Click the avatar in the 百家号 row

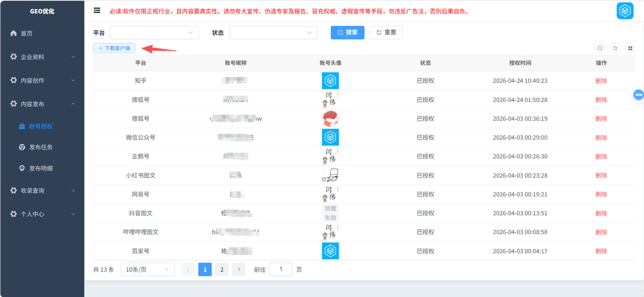coord(330,251)
